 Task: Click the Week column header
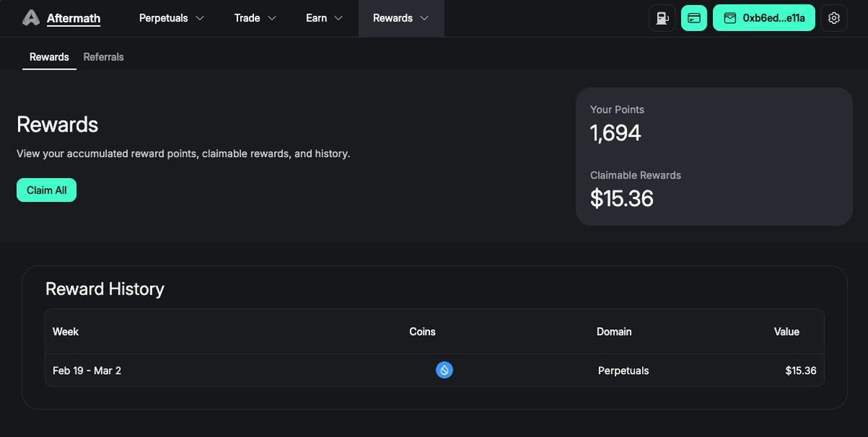tap(65, 331)
